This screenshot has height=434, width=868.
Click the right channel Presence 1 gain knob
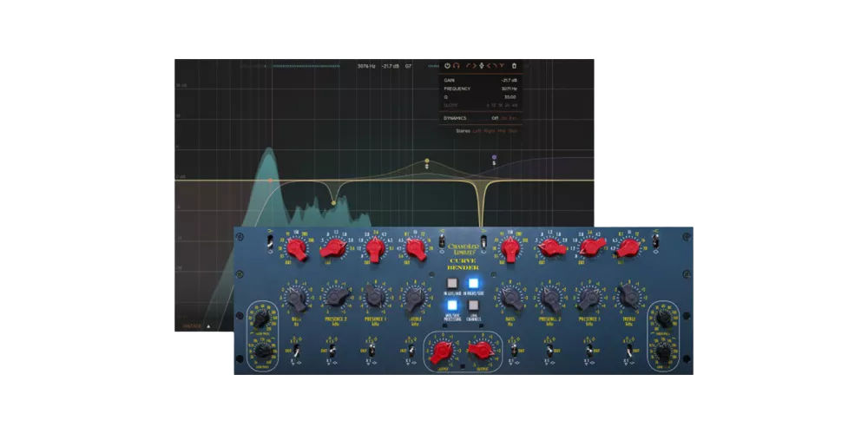pos(589,299)
